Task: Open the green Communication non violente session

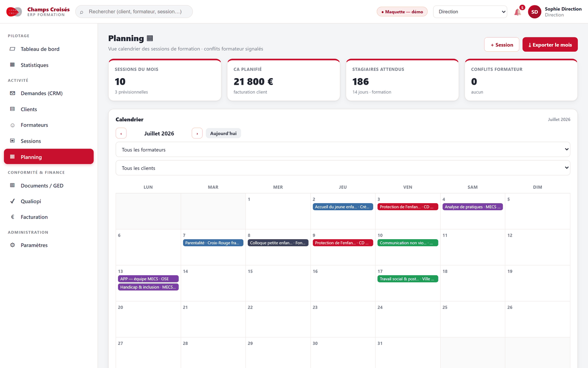Action: [x=407, y=243]
